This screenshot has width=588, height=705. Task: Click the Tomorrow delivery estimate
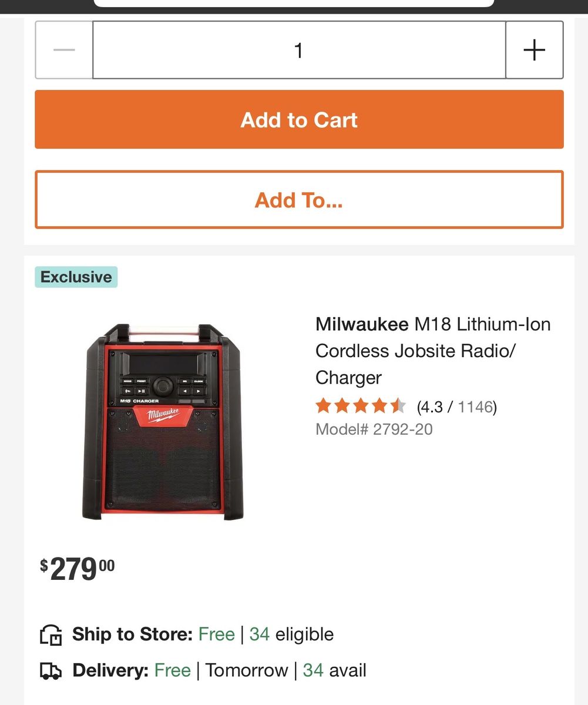point(247,670)
